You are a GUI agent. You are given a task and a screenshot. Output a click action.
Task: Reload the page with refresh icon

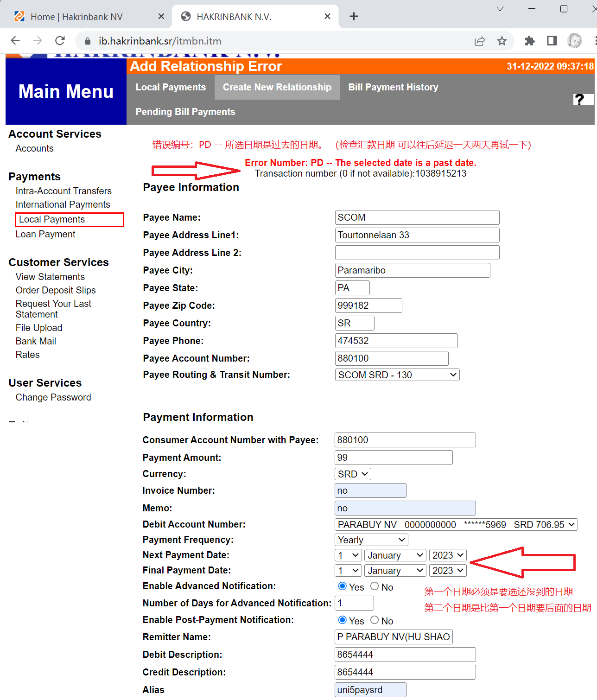[60, 41]
